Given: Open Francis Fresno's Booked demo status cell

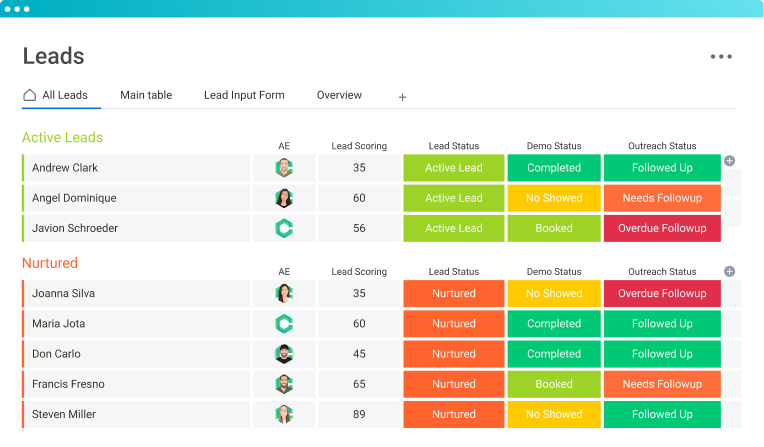Looking at the screenshot, I should [x=554, y=384].
